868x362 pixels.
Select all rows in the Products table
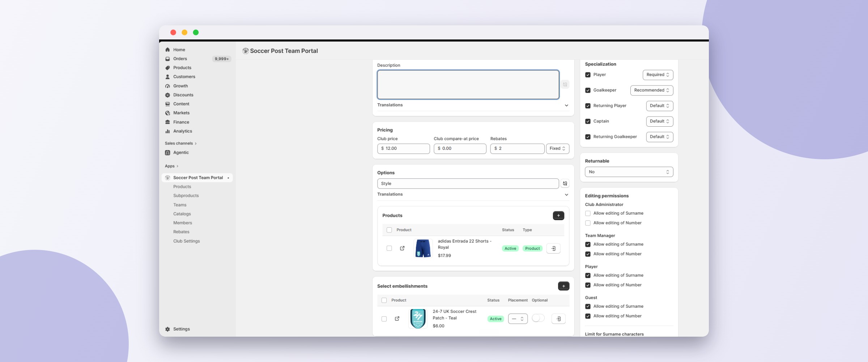[389, 230]
